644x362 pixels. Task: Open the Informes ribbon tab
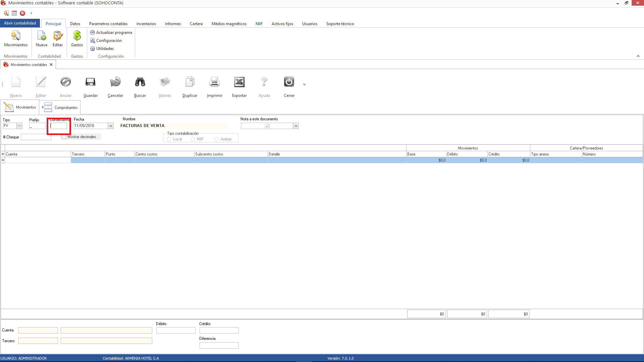[172, 24]
